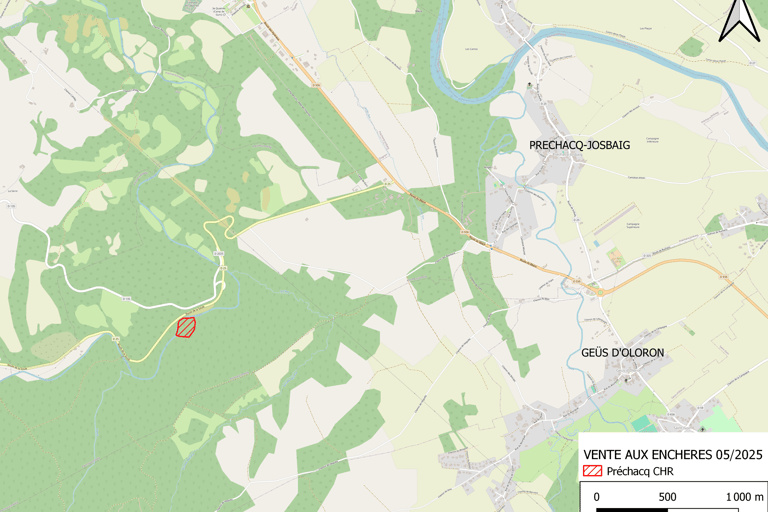Screen dimensions: 768x512
Task: Click the church marker north of Prechacq-Josbaig
Action: click(529, 85)
